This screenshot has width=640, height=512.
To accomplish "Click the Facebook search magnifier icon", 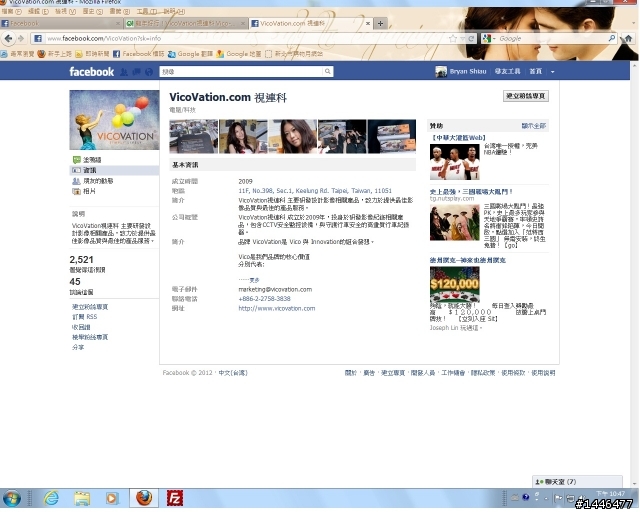I will click(327, 71).
